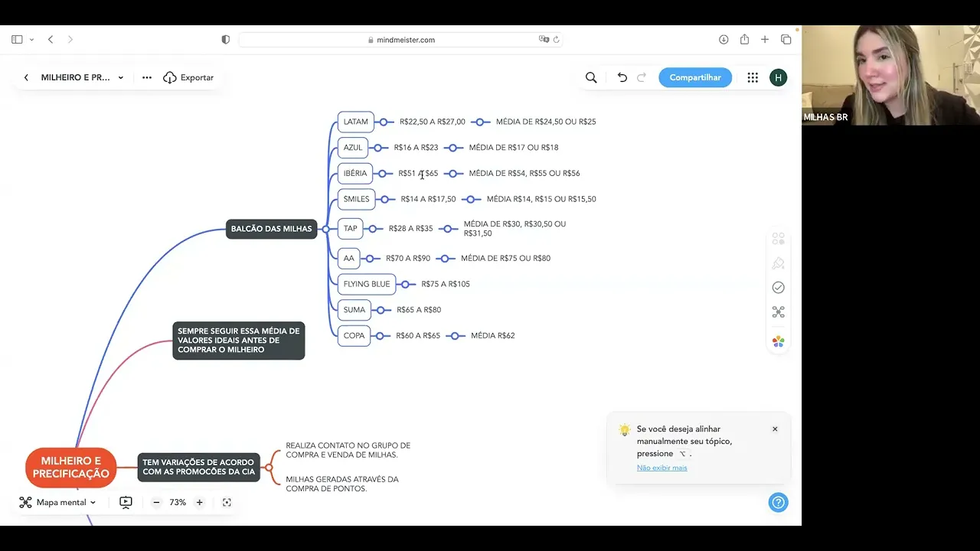Screen dimensions: 980x551
Task: Select the LATAM topic box
Action: [x=356, y=122]
